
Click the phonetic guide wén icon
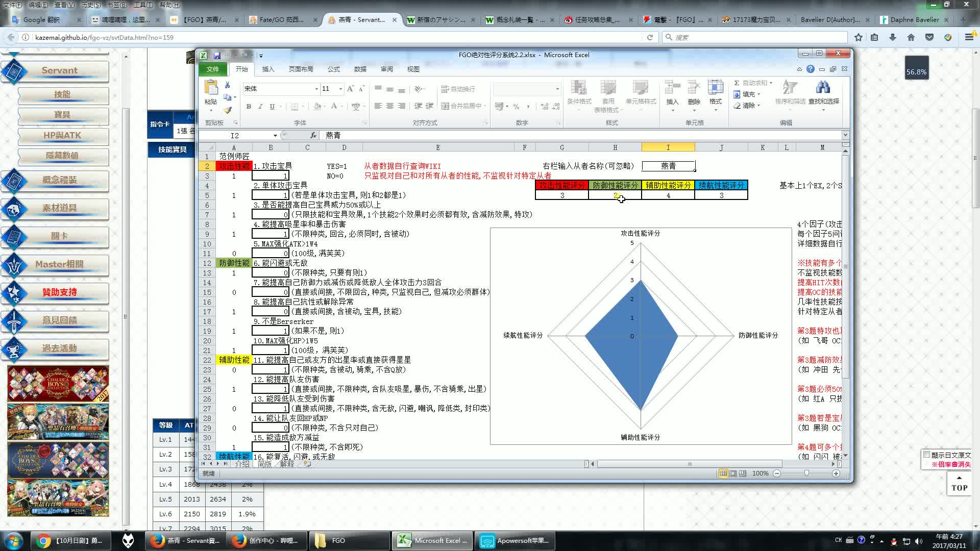356,106
